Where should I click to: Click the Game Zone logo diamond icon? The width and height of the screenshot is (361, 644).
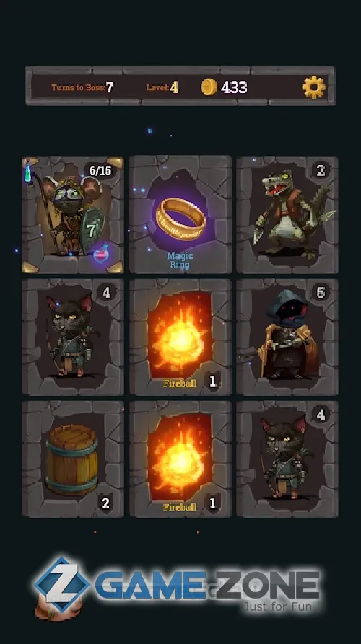pos(62,584)
